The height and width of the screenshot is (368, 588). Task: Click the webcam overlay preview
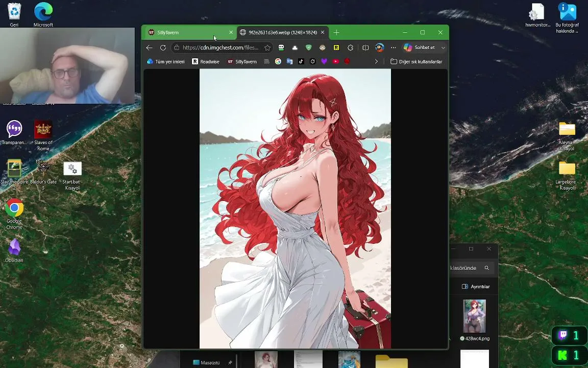point(67,65)
